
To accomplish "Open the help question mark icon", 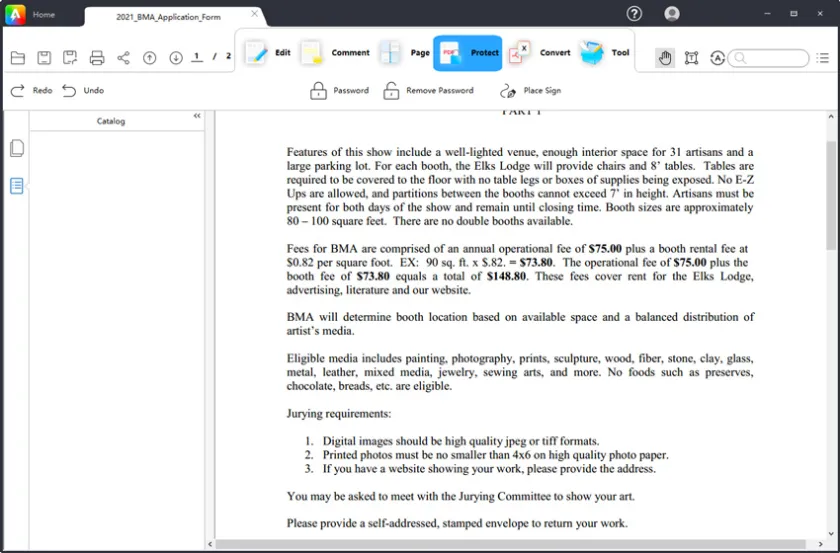I will (x=634, y=14).
